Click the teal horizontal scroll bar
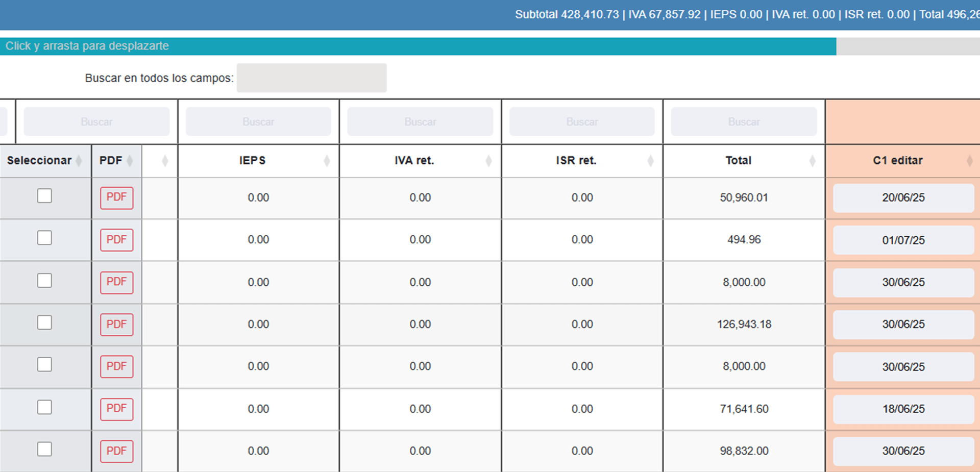Screen dimensions: 980x472 tap(418, 46)
